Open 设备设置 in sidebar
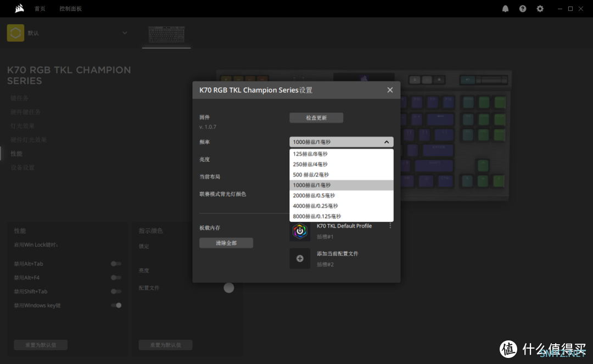593x364 pixels. pyautogui.click(x=23, y=167)
